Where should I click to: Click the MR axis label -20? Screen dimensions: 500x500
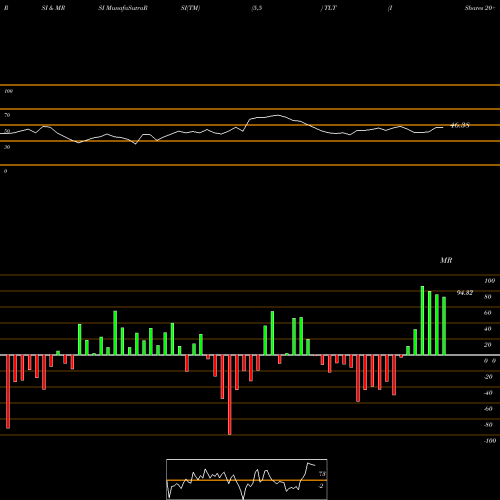pos(488,377)
